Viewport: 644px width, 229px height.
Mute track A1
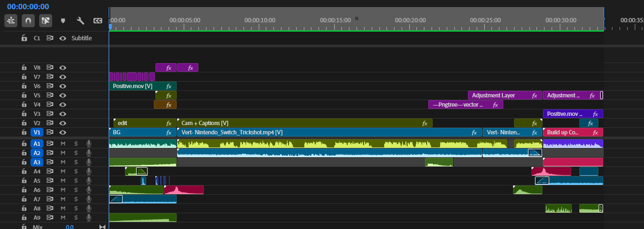coord(63,144)
